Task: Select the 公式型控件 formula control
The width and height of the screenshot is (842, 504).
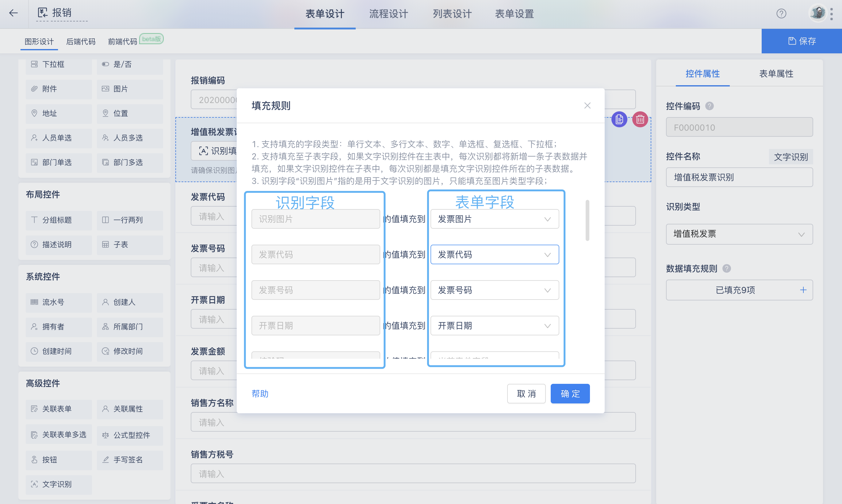Action: tap(130, 435)
